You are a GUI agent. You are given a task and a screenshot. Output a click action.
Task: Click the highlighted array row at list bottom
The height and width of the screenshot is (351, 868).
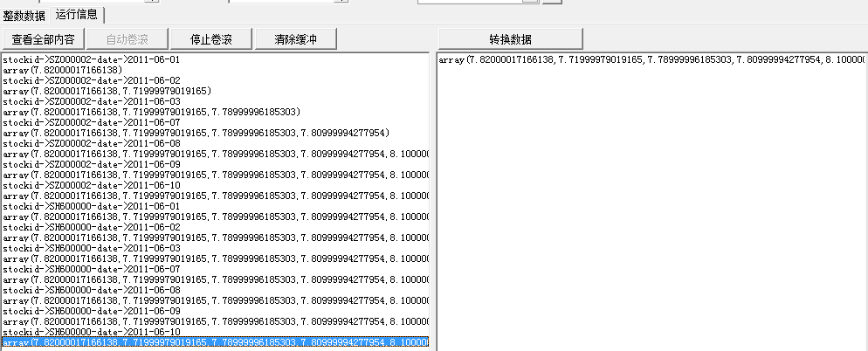(x=214, y=342)
